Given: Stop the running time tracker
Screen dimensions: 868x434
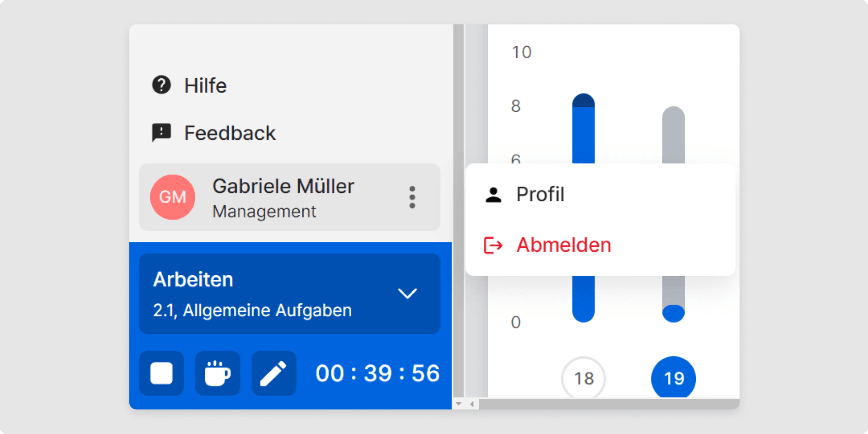Looking at the screenshot, I should tap(161, 373).
